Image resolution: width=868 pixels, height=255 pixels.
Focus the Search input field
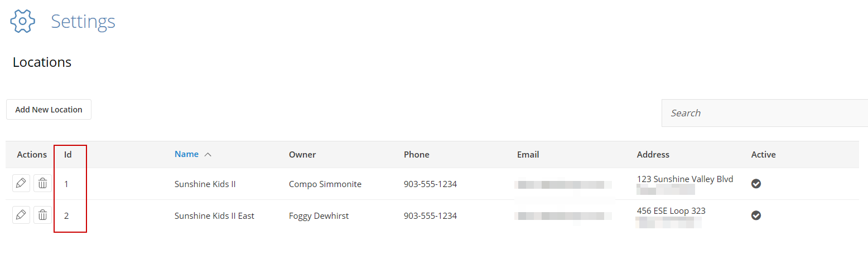point(765,113)
